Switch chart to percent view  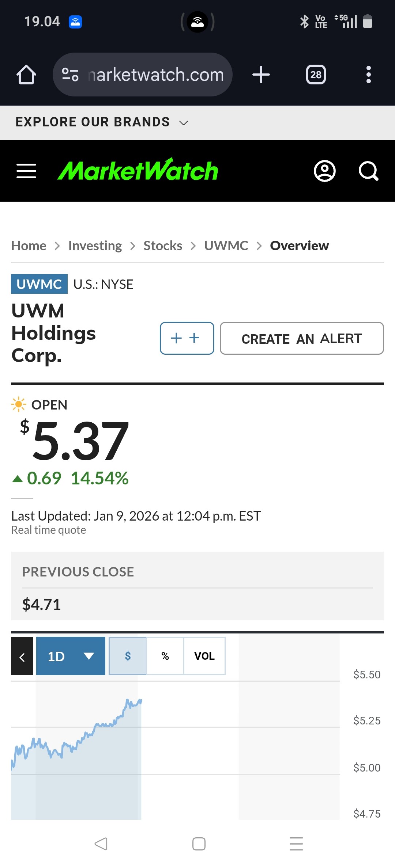165,656
